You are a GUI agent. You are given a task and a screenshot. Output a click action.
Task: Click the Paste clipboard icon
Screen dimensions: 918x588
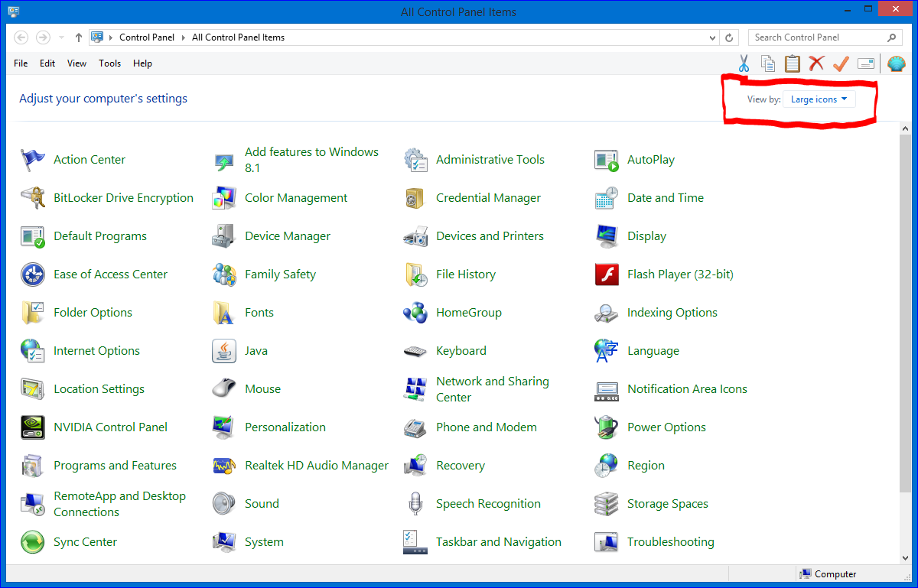point(793,63)
